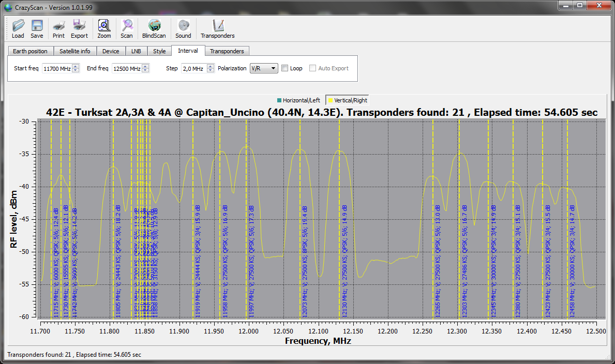
Task: Increase End freq with up arrow
Action: 145,66
